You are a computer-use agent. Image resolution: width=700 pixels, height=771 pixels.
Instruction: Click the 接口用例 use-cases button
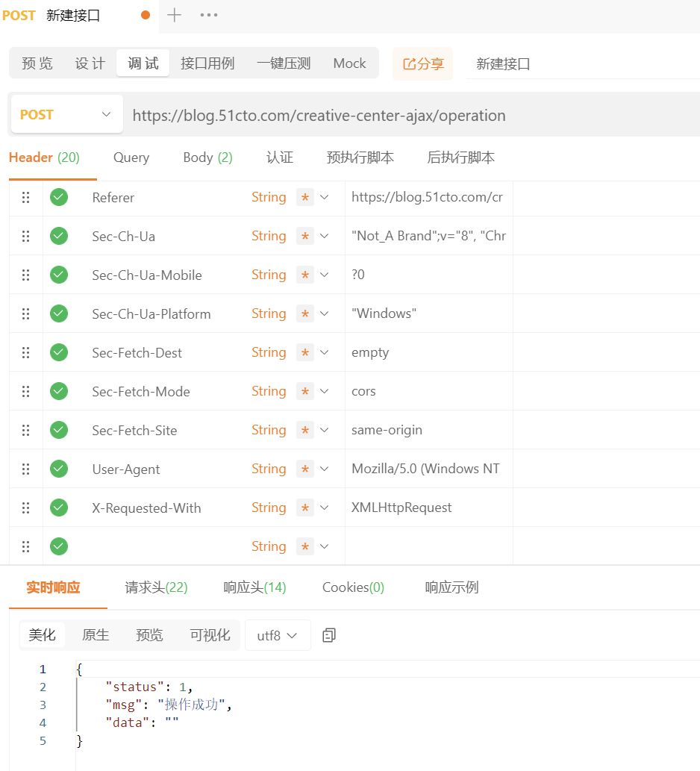tap(208, 63)
